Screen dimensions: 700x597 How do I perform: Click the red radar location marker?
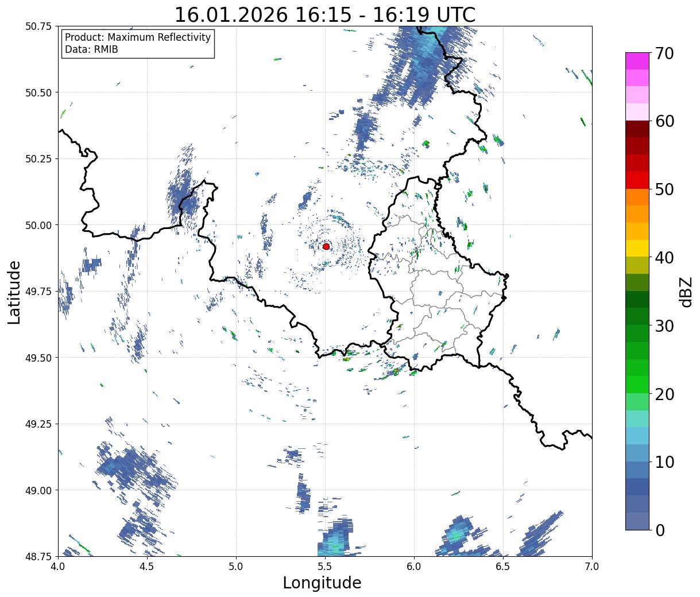326,246
